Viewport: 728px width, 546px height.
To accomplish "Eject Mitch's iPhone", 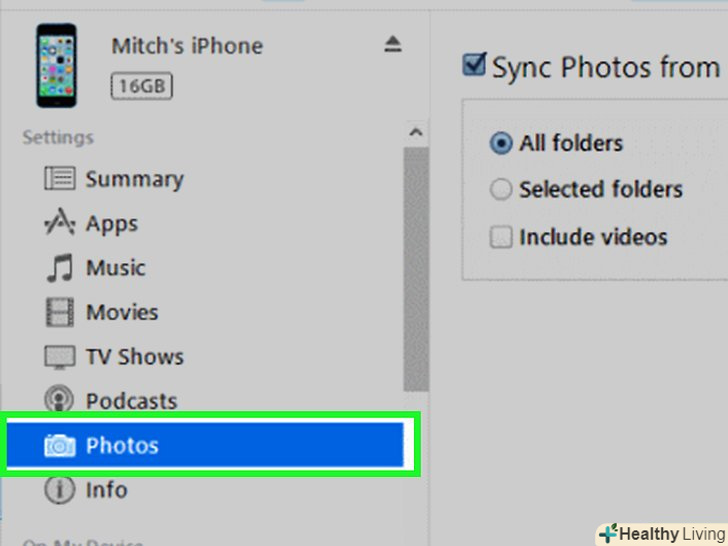I will (393, 44).
